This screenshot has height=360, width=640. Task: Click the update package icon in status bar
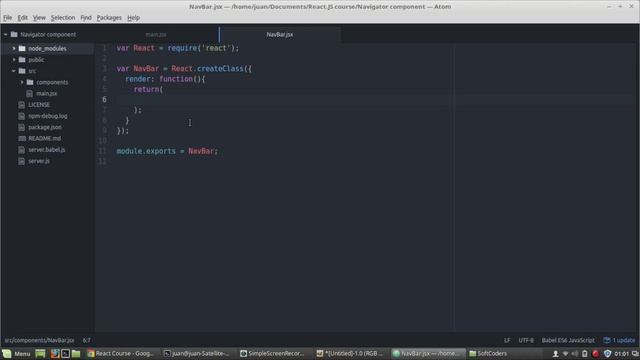[607, 340]
